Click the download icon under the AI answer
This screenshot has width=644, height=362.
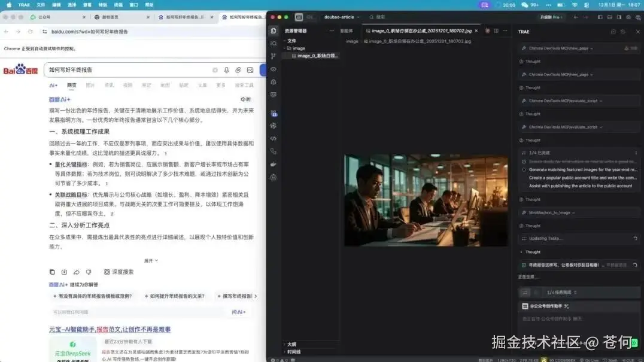click(x=65, y=272)
